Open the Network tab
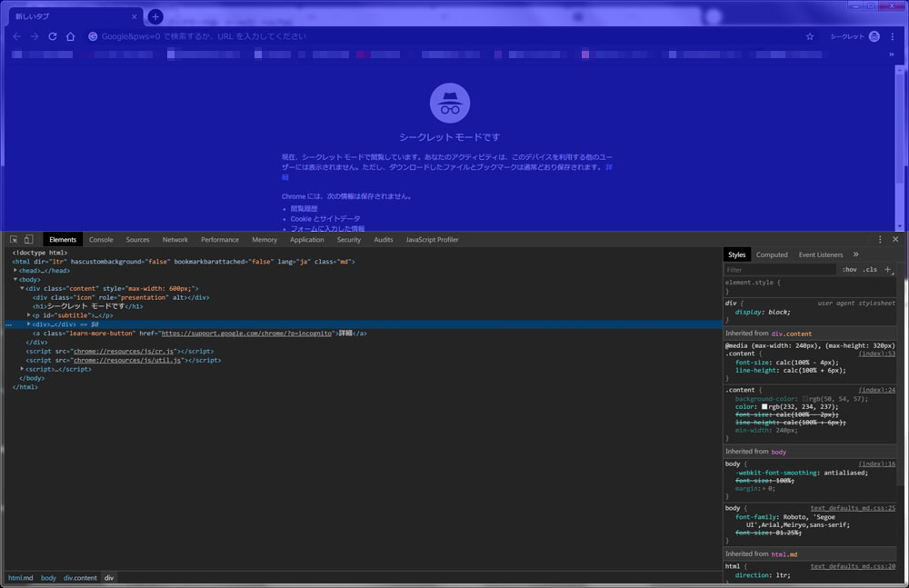909x588 pixels. 175,240
